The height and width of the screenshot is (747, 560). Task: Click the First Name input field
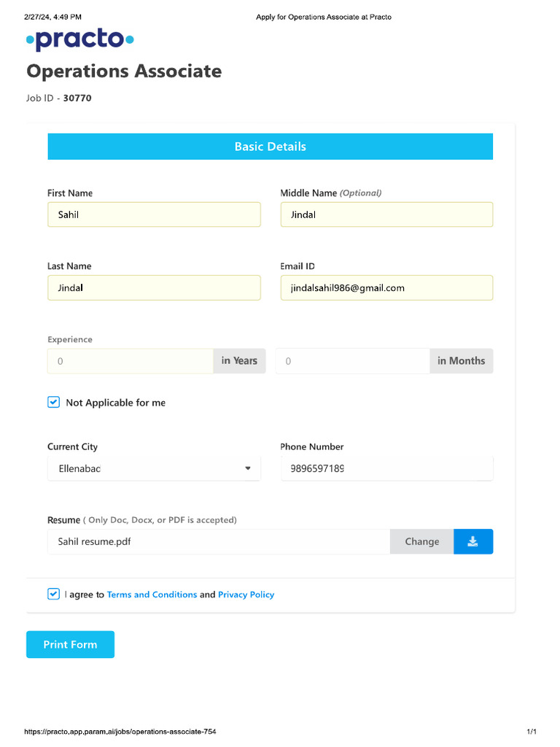point(153,214)
